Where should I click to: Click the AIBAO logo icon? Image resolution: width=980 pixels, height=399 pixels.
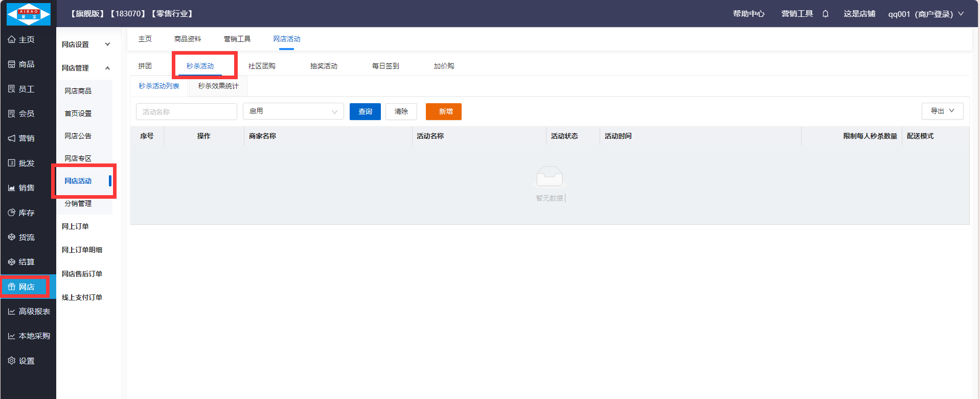coord(29,14)
